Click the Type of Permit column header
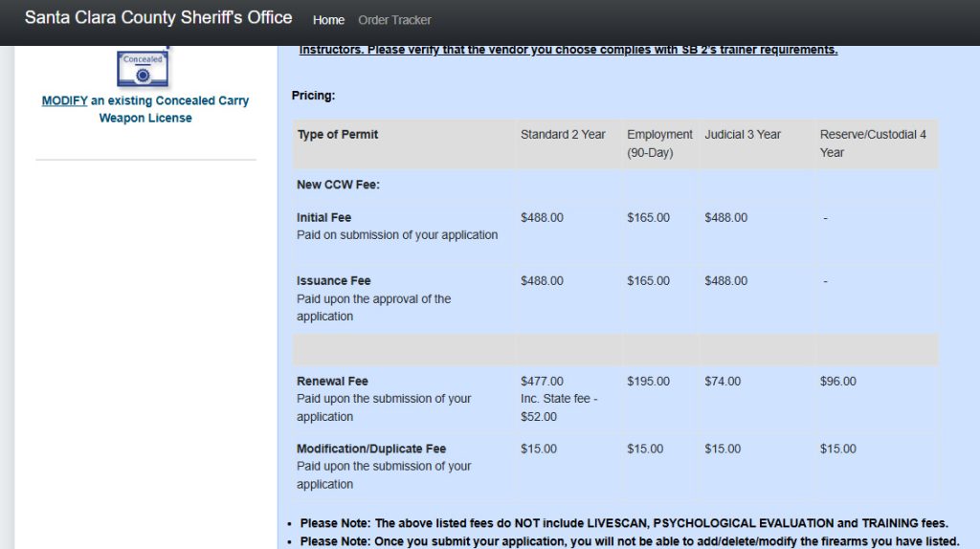The height and width of the screenshot is (549, 980). (338, 135)
